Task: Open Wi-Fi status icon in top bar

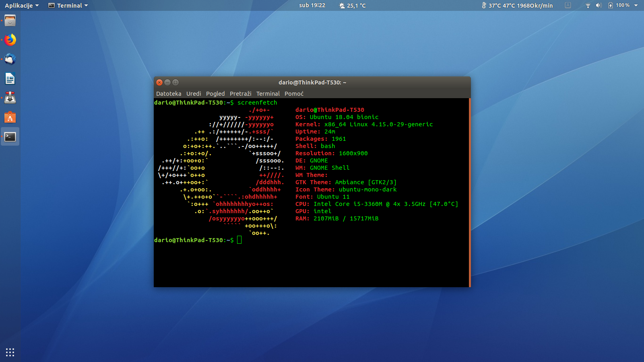Action: 588,6
